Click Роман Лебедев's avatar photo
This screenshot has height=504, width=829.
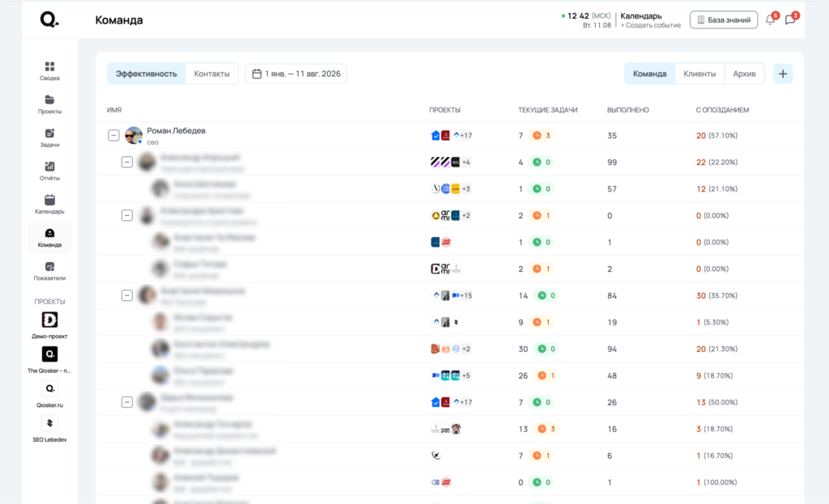[134, 135]
